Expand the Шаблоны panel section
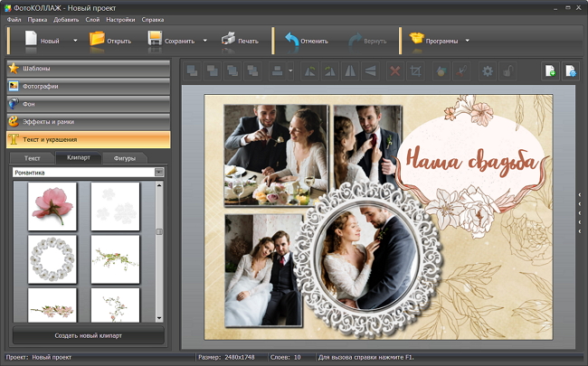 88,69
